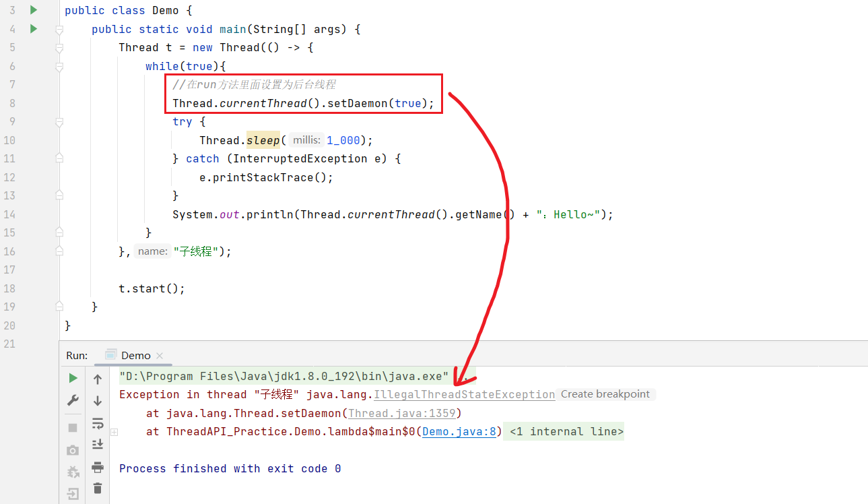Click fold end marker on line 15
868x504 pixels.
pos(59,233)
